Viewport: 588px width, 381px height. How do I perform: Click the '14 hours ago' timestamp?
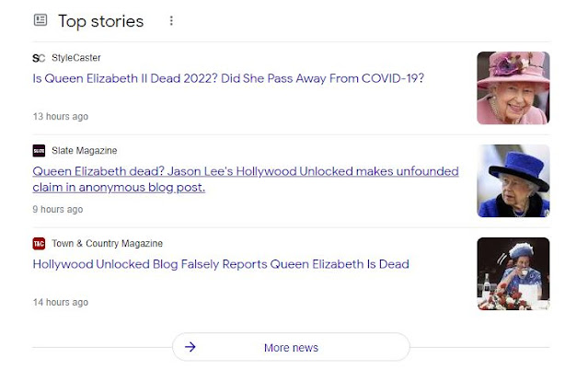[x=61, y=302]
